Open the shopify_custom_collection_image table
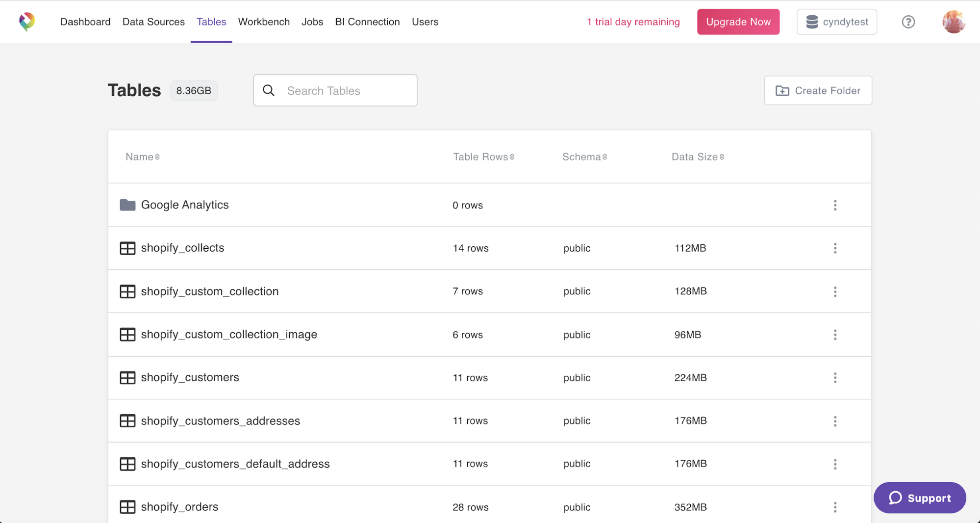Screen dimensions: 980x523 point(229,334)
